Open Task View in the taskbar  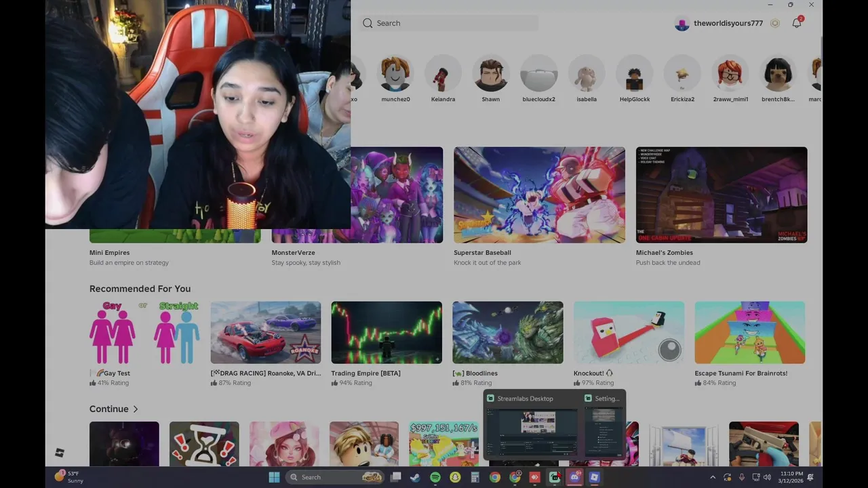click(396, 477)
